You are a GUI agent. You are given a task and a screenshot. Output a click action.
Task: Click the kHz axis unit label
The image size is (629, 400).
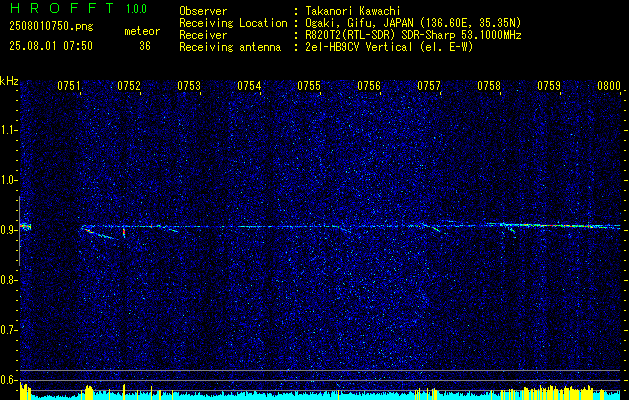point(10,81)
